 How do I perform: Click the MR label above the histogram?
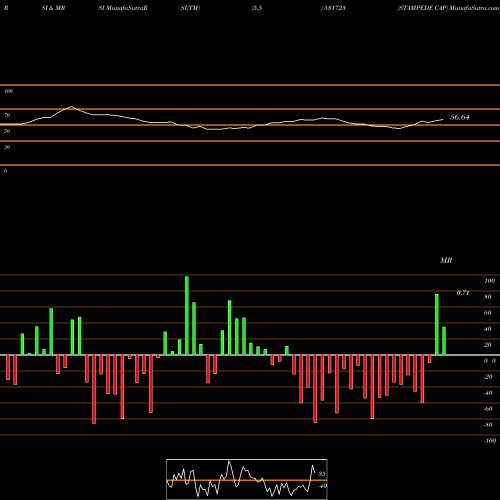(x=446, y=260)
